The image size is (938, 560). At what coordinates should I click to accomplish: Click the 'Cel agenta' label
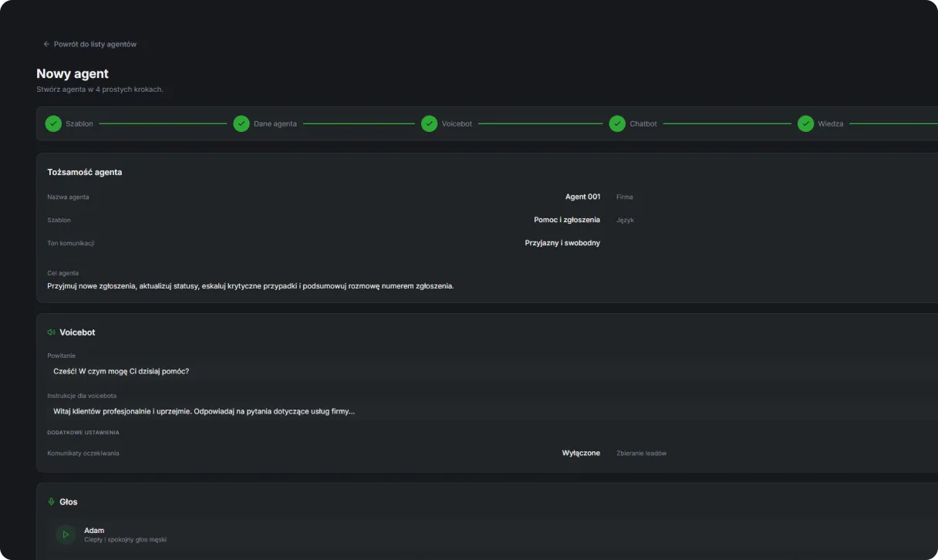click(63, 273)
